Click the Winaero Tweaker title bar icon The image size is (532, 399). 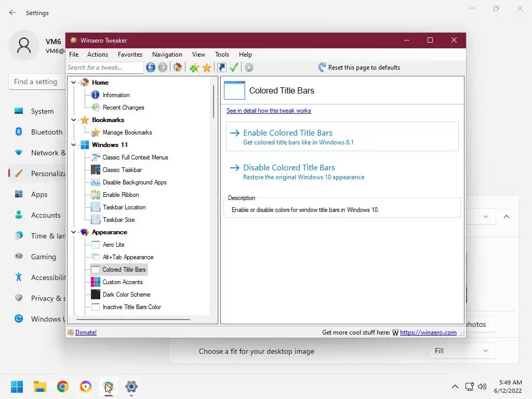click(73, 40)
